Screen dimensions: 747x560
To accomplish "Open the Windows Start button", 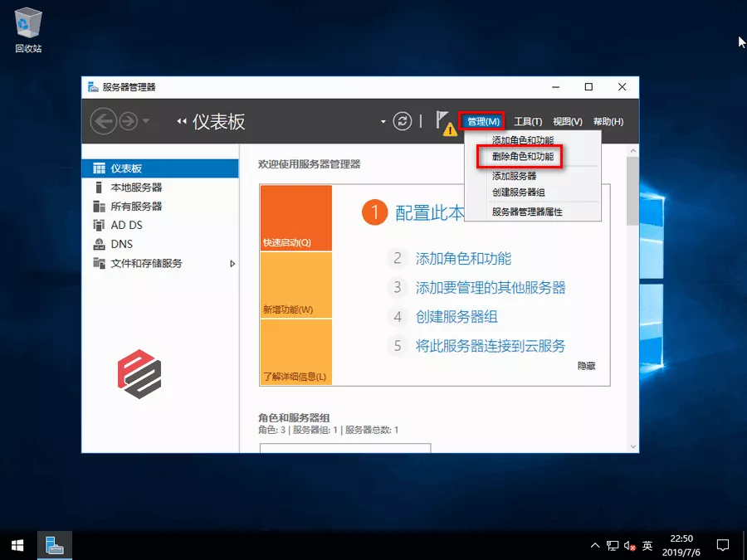I will point(17,545).
